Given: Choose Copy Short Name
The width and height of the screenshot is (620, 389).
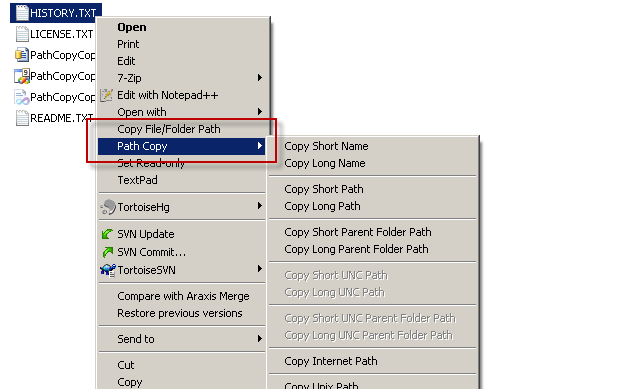Looking at the screenshot, I should click(326, 146).
